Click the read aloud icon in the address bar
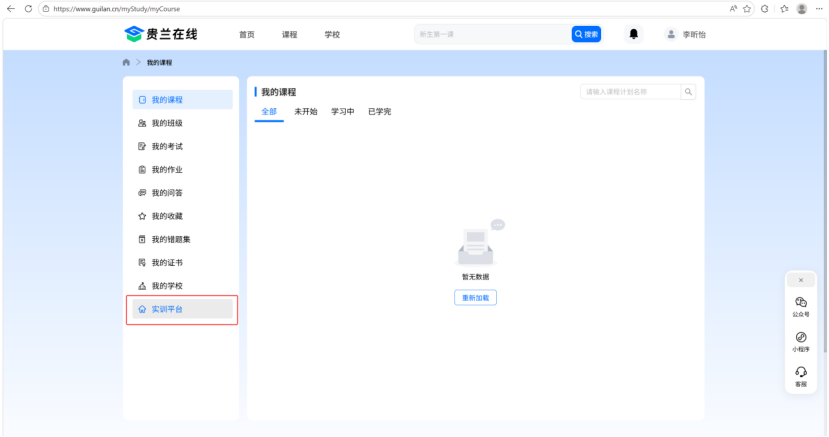Screen dimensions: 829x437 point(733,8)
